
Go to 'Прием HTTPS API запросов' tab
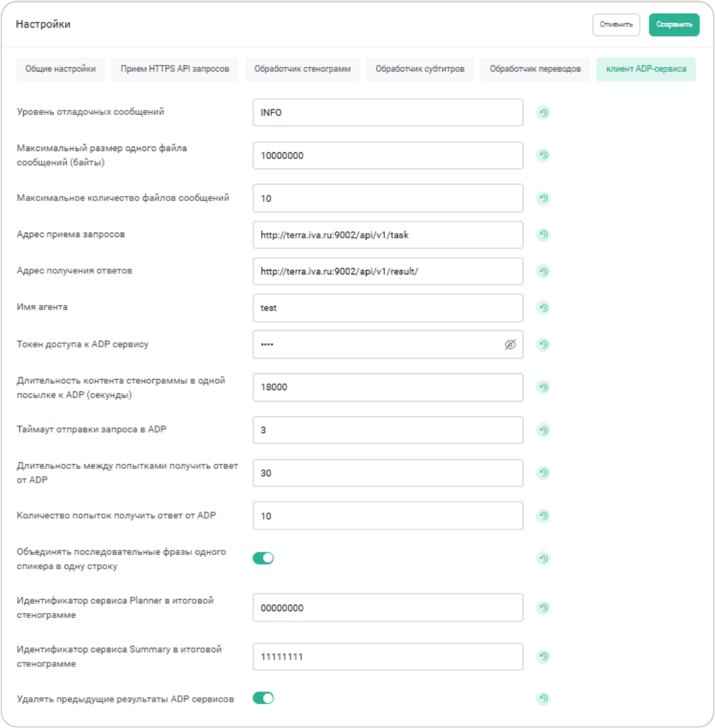175,69
